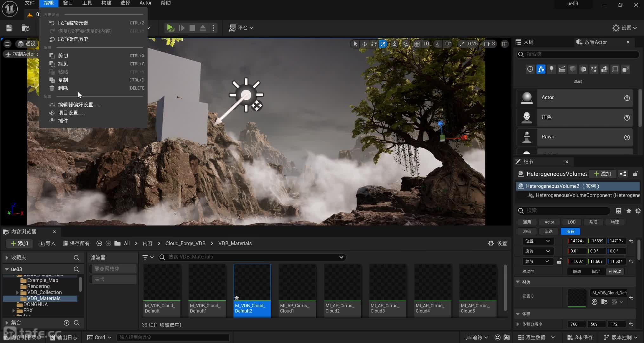Open Plugins (插件) from the Edit menu
The height and width of the screenshot is (343, 644).
point(93,121)
